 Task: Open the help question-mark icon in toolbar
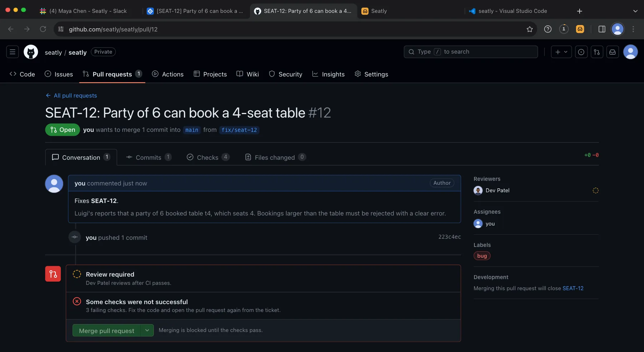tap(548, 29)
